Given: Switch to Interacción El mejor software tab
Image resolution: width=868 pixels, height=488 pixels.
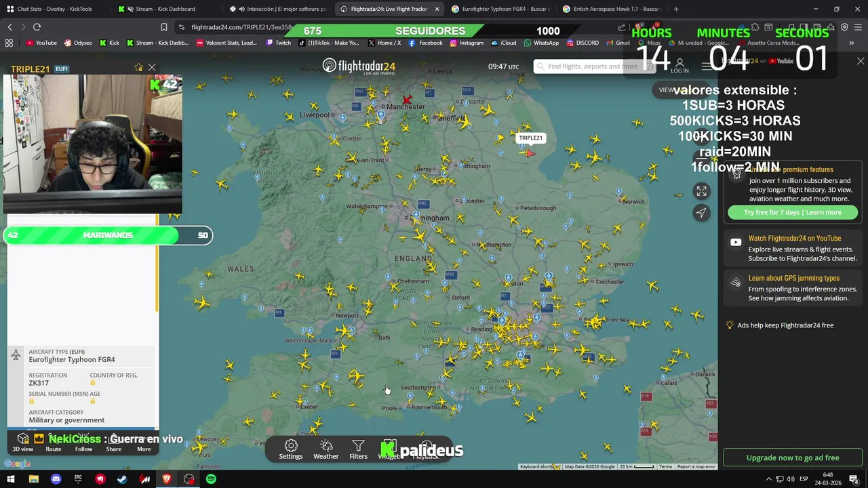Looking at the screenshot, I should (x=279, y=9).
